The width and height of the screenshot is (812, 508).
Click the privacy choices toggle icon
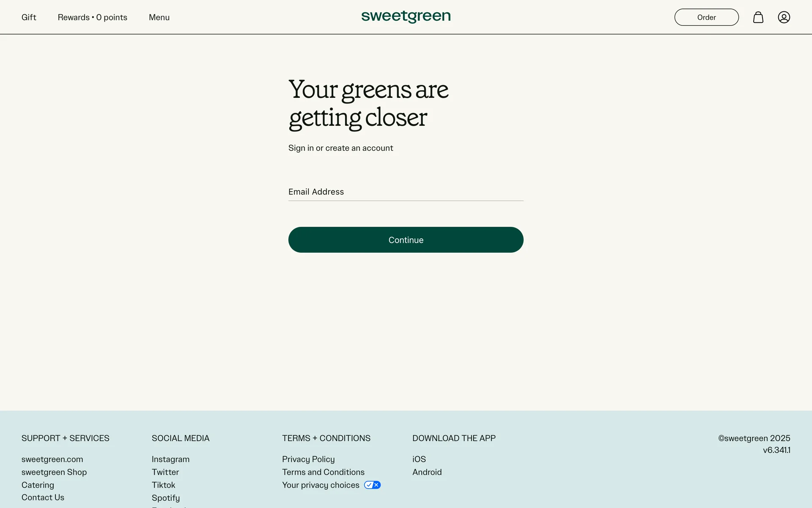[372, 485]
